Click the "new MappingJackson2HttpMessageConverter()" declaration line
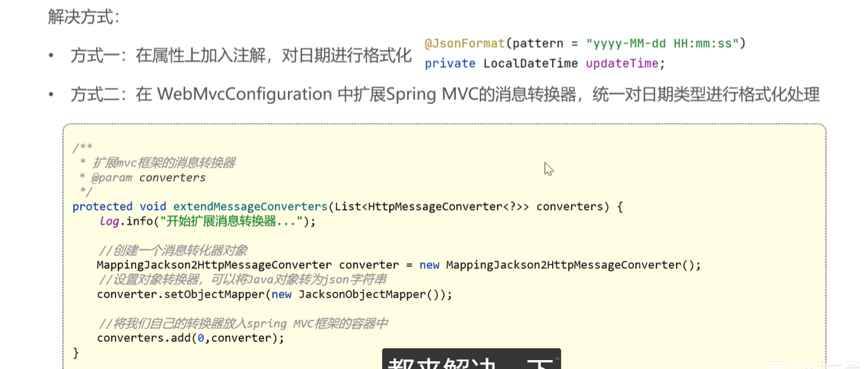 399,265
